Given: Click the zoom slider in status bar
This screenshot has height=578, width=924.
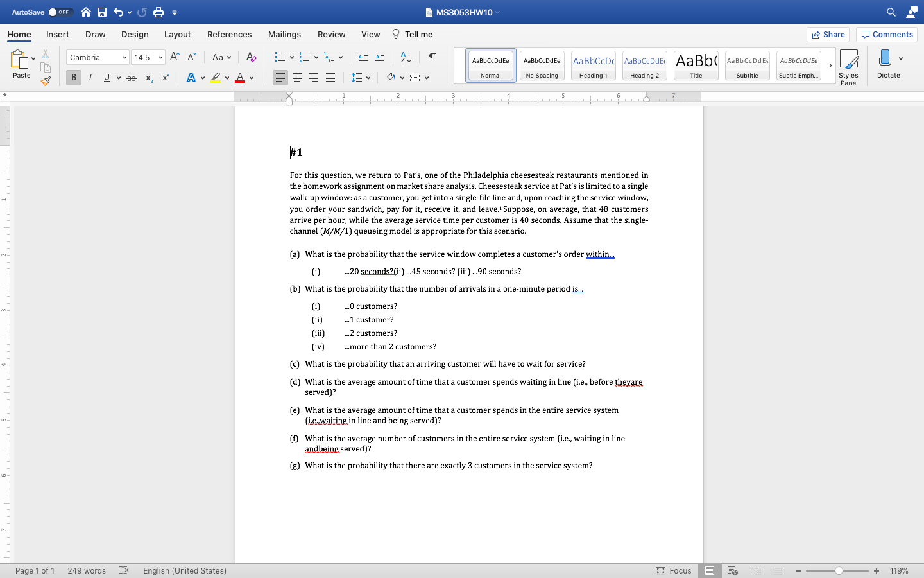Looking at the screenshot, I should tap(838, 571).
